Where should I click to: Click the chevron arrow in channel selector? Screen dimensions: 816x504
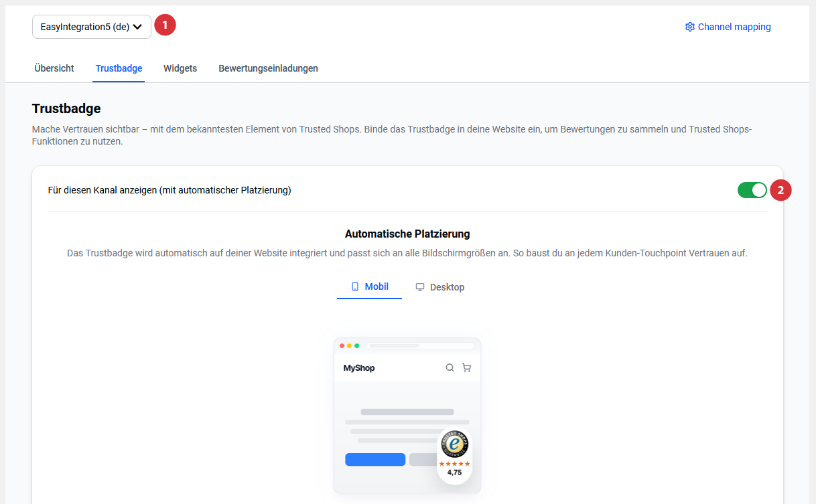tap(137, 27)
